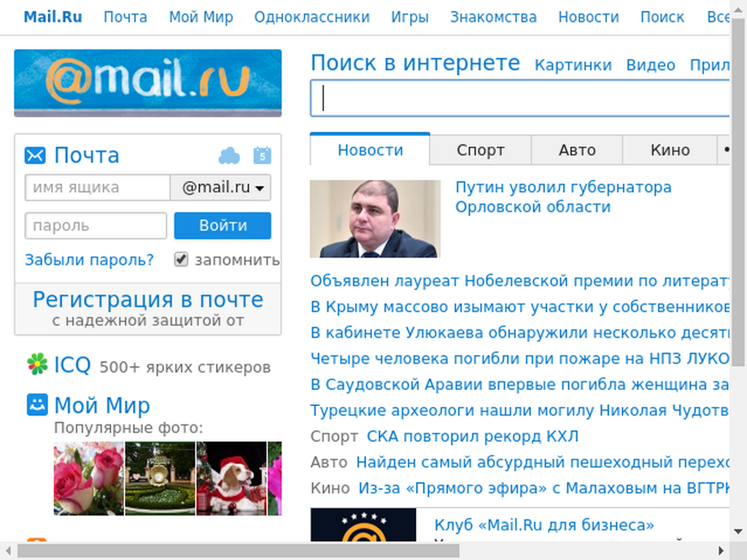Screen dimensions: 747x560
Task: Click the Мой Мир smiley icon
Action: click(x=37, y=405)
